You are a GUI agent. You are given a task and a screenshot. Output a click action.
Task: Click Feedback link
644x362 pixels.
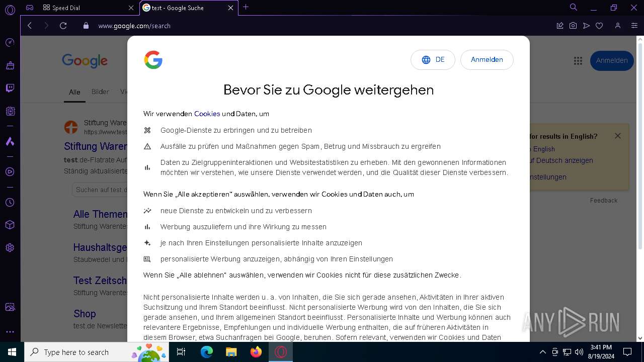[x=604, y=200]
